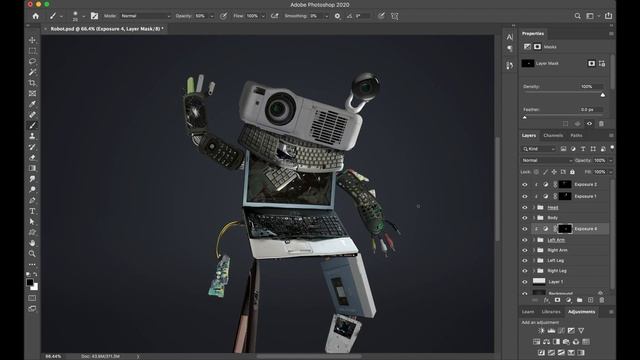Screen dimensions: 640x360
Task: Expand the Body group
Action: (534, 218)
